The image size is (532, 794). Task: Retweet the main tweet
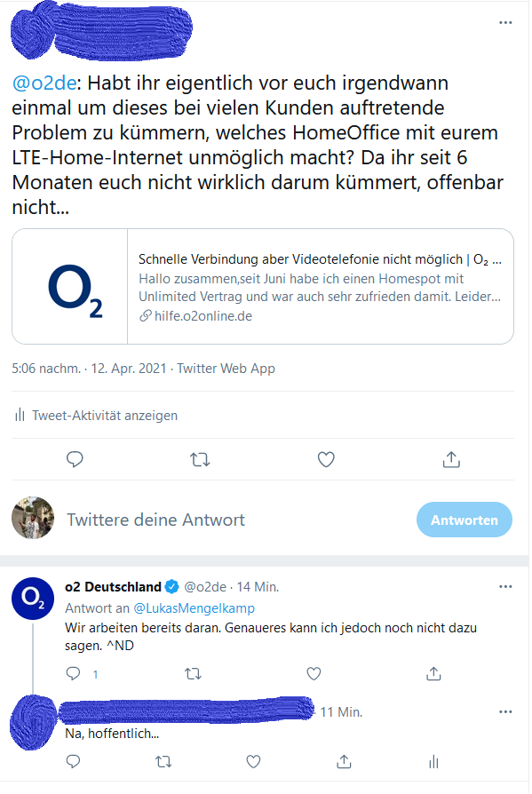point(200,459)
